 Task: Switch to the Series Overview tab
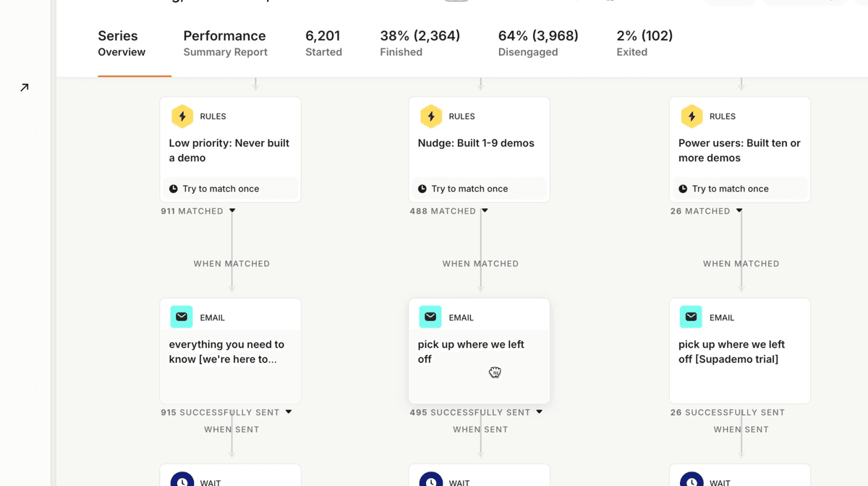coord(122,43)
